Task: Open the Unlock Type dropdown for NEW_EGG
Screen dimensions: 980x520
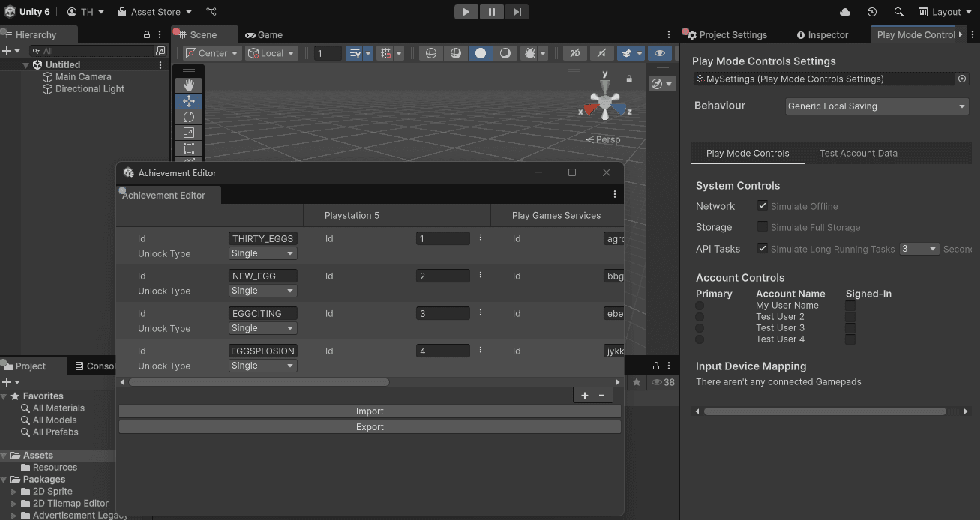Action: pyautogui.click(x=262, y=291)
